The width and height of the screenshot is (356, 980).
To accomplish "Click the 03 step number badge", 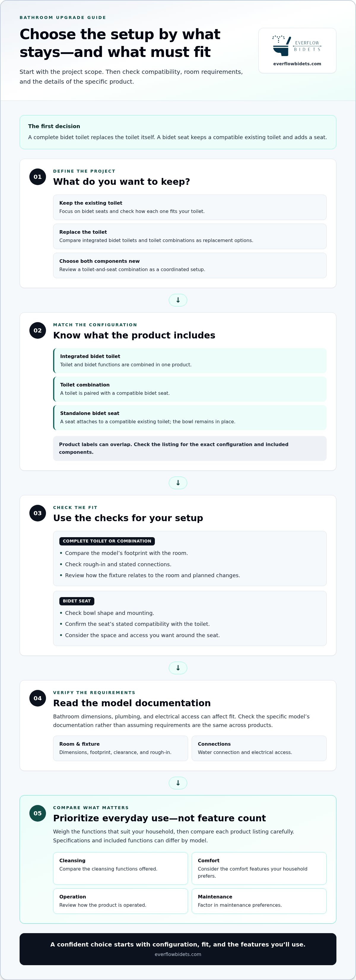I will coord(38,513).
